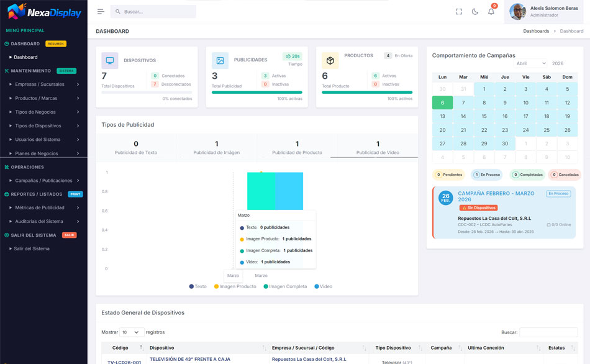
Task: Toggle dark mode with moon icon
Action: pyautogui.click(x=475, y=12)
